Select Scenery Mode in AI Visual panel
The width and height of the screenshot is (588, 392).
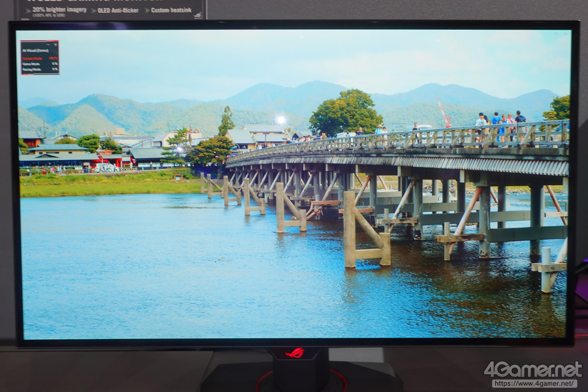point(32,58)
